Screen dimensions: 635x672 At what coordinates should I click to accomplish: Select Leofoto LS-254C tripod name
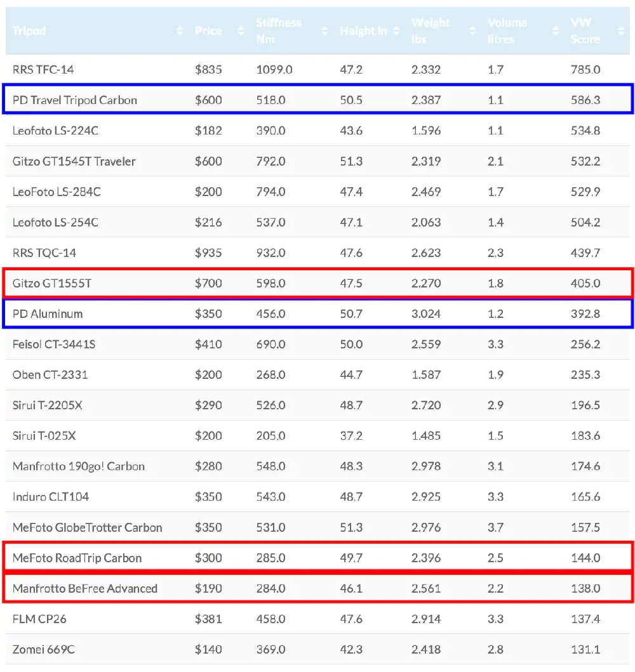tap(55, 222)
